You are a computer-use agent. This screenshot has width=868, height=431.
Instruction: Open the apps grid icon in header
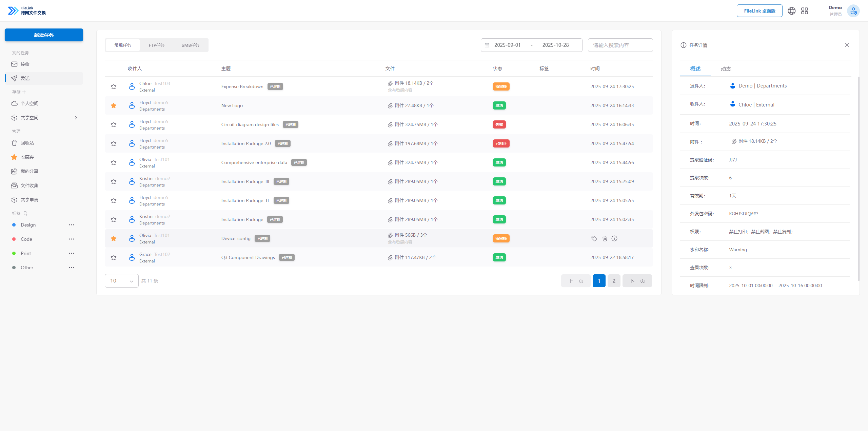pyautogui.click(x=805, y=11)
